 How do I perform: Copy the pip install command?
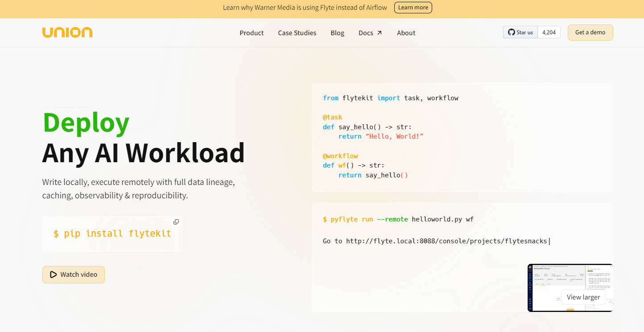coord(176,222)
